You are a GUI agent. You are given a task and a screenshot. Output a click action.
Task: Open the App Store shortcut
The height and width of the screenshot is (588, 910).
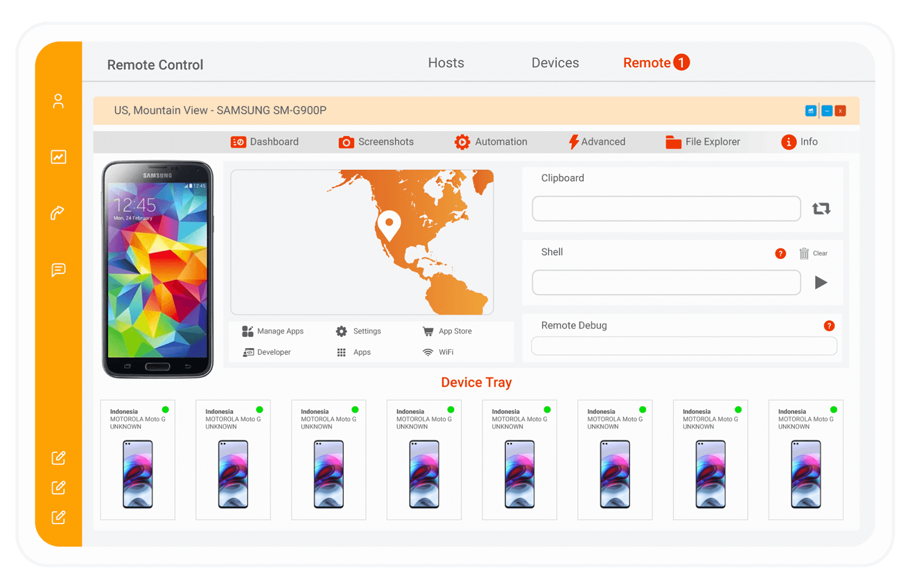pyautogui.click(x=447, y=331)
